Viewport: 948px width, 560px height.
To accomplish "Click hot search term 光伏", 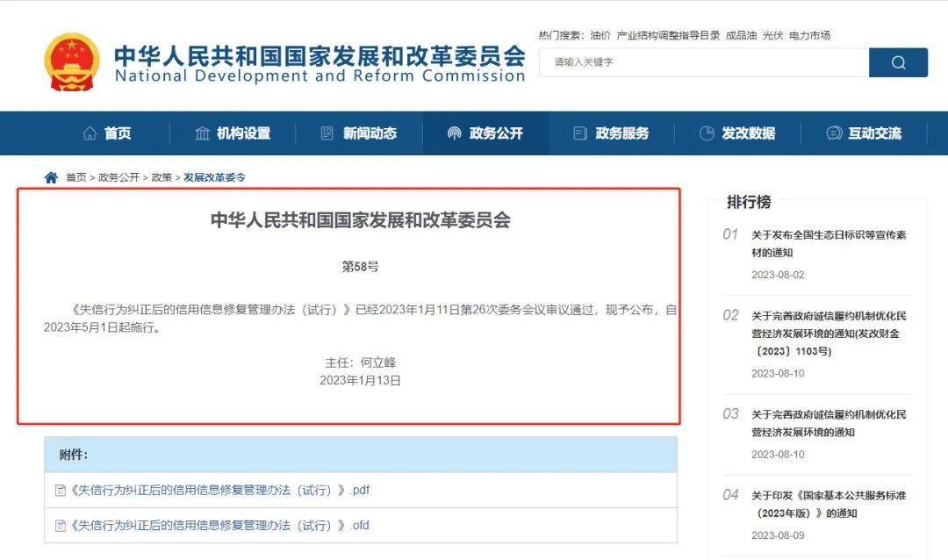I will click(772, 36).
